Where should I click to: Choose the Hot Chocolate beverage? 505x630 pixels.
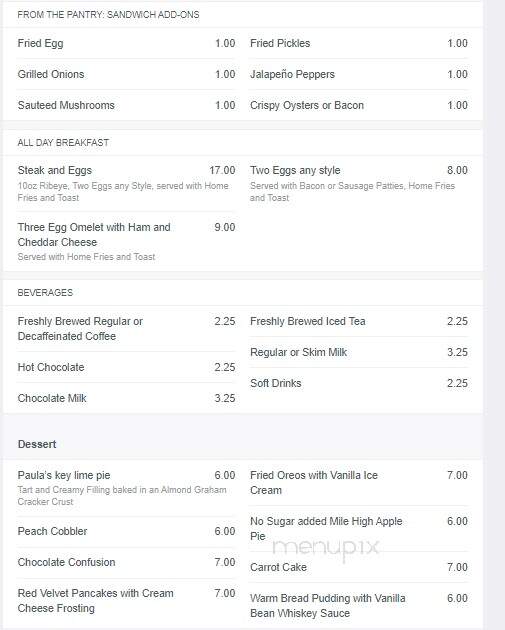[x=126, y=367]
